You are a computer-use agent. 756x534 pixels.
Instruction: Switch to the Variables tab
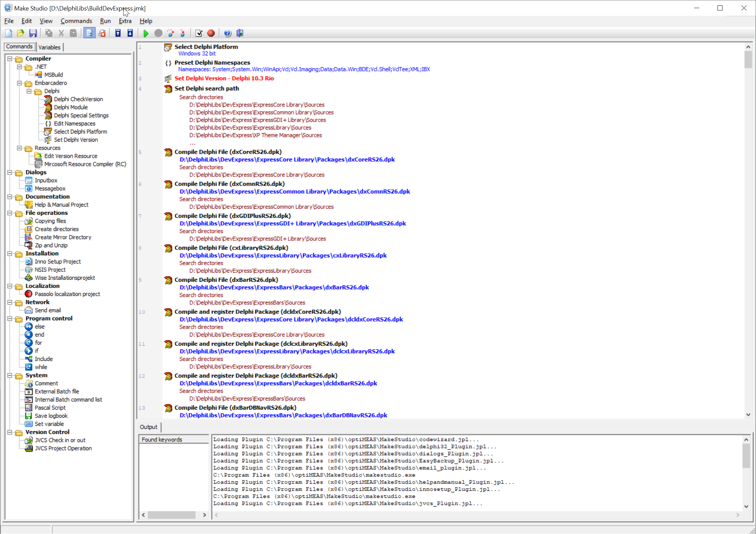(49, 47)
